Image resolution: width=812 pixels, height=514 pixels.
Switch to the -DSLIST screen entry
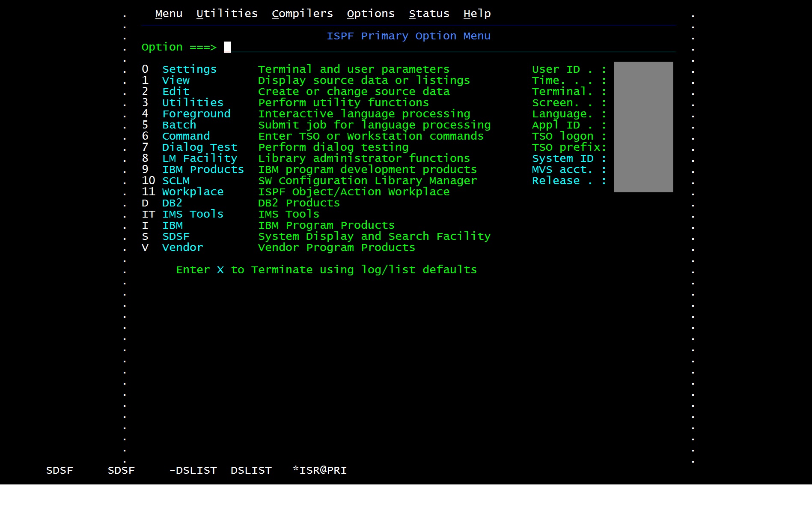tap(193, 470)
